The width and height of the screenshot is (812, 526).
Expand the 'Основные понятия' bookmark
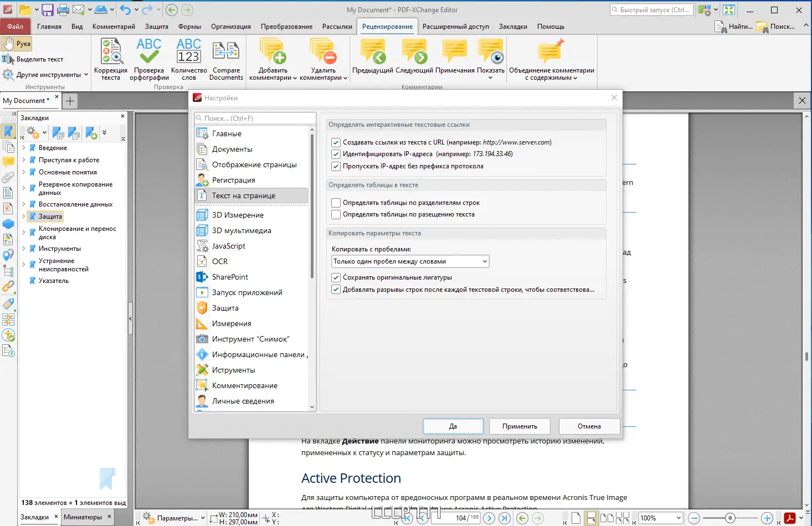[x=24, y=172]
